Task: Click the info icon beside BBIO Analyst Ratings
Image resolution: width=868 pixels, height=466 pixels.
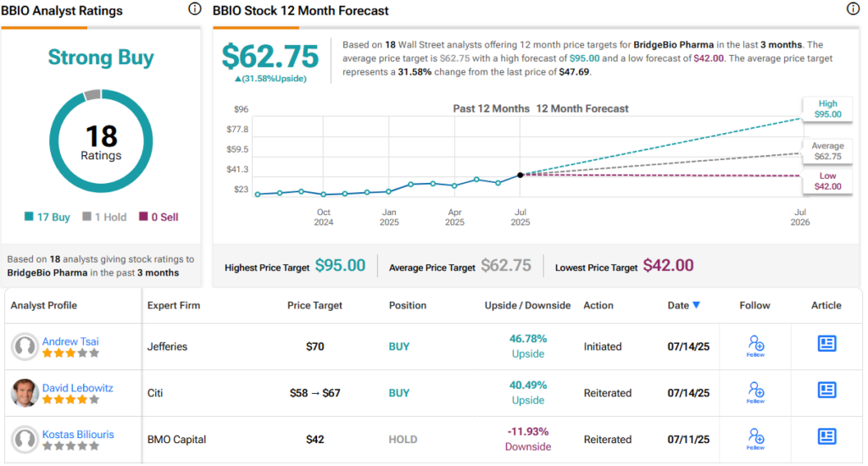Action: click(x=194, y=9)
